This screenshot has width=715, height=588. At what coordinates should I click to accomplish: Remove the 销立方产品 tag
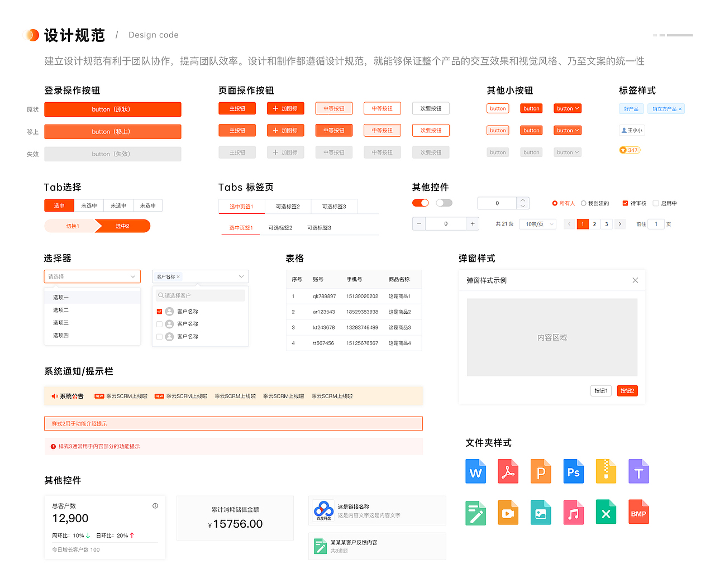pyautogui.click(x=680, y=109)
